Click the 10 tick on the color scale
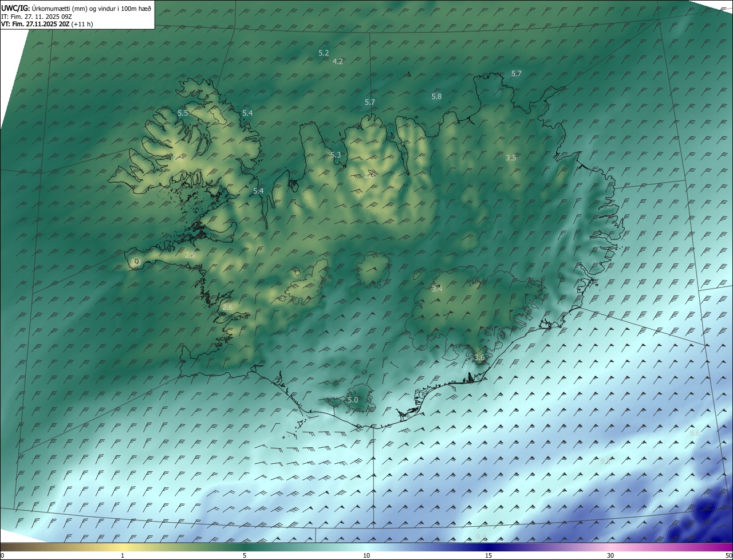Screen dimensions: 733x560 [366, 555]
